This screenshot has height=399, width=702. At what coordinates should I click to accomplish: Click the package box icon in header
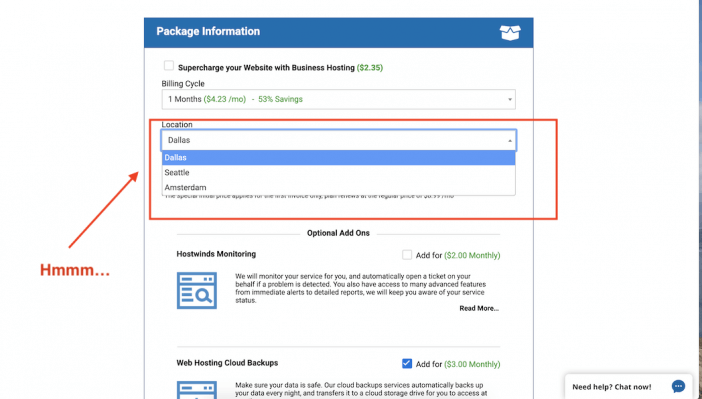click(x=510, y=33)
